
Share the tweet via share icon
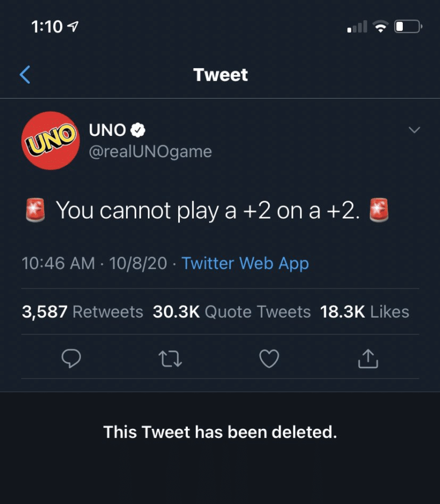(x=368, y=359)
